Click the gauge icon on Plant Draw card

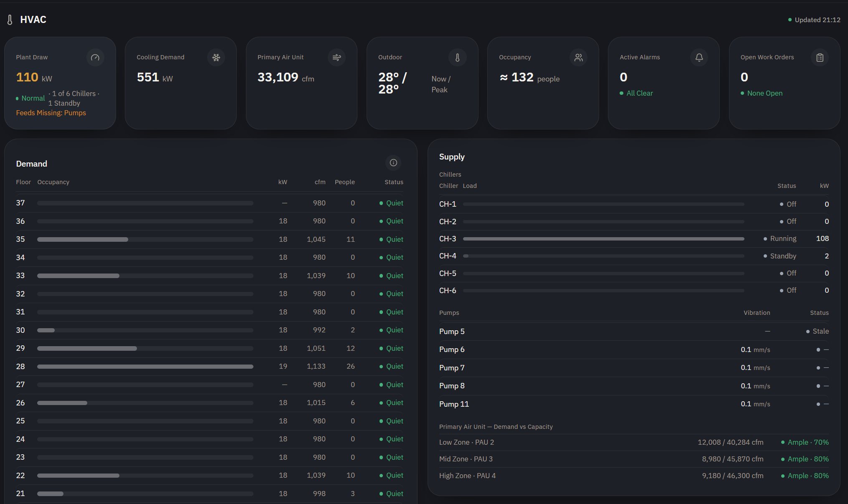pos(95,58)
